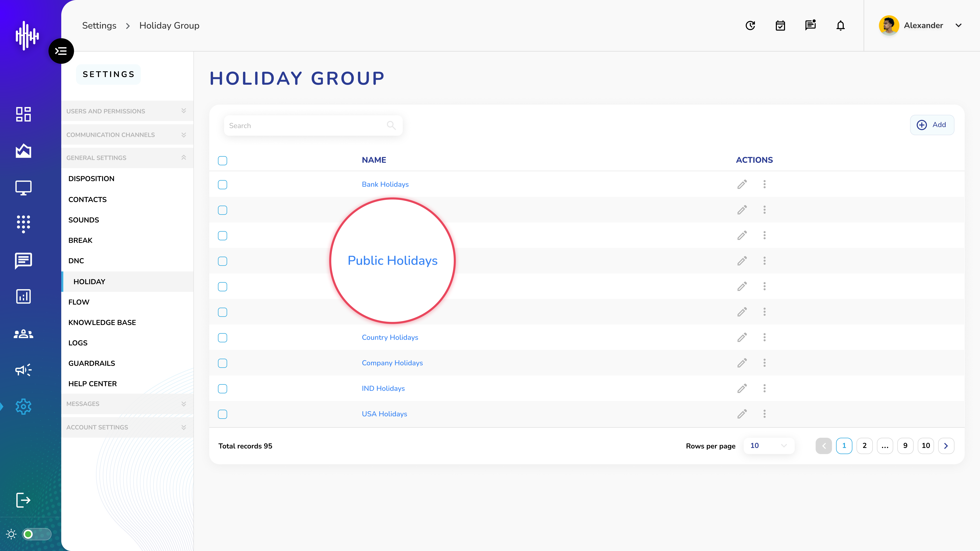Tick the select-all checkbox in table header

[x=223, y=161]
